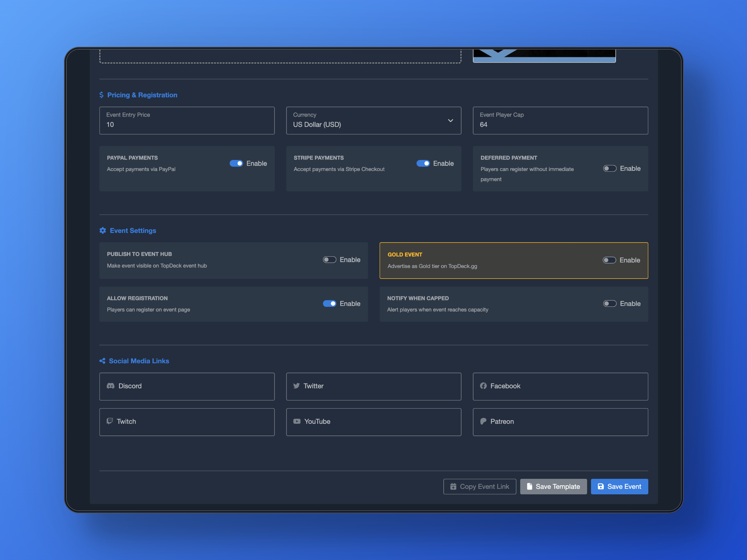Click the Social Media Links share icon

coord(102,361)
